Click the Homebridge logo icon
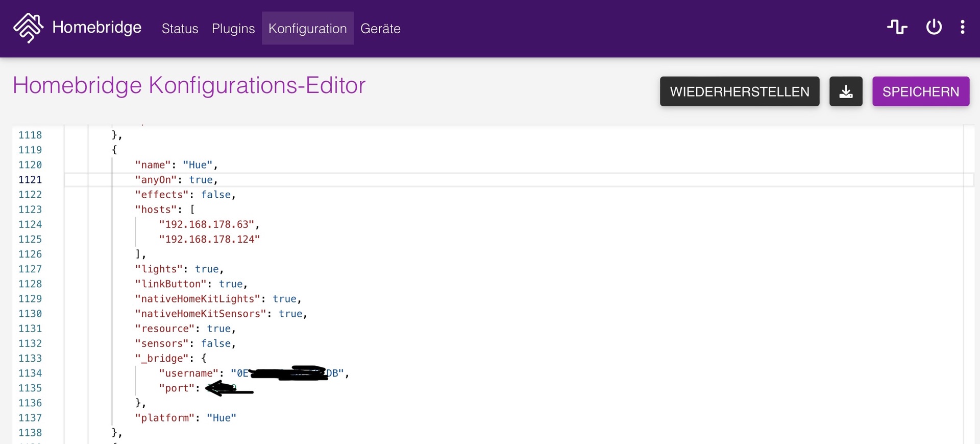This screenshot has height=444, width=980. tap(28, 28)
